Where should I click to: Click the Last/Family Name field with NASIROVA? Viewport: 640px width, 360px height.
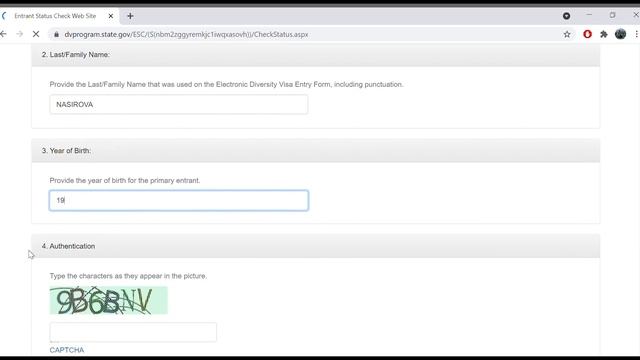179,104
